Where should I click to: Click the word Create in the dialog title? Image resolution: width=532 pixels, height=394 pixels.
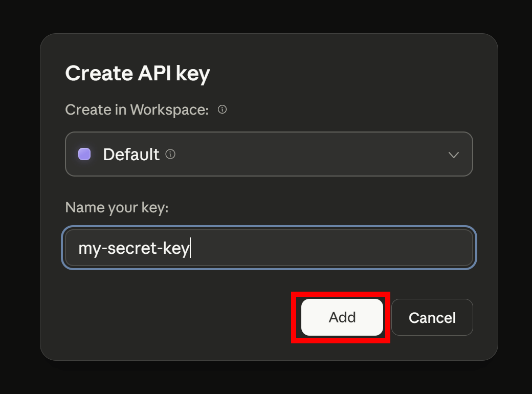pos(95,74)
